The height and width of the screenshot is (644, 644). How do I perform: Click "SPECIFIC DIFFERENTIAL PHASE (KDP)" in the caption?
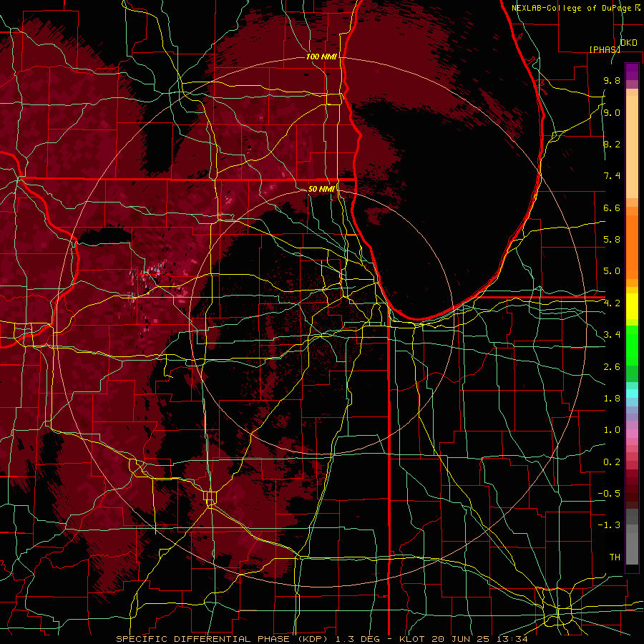click(x=220, y=639)
